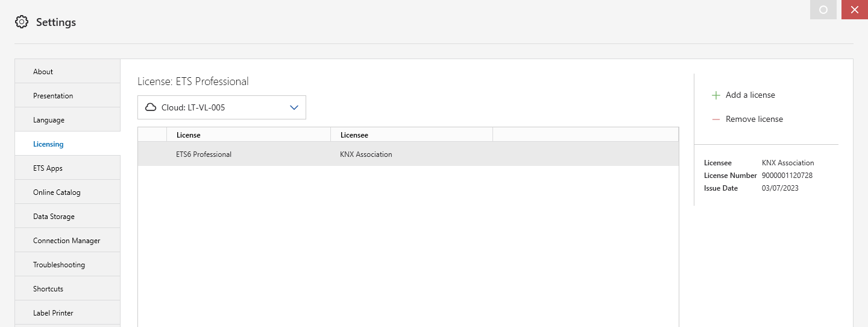
Task: Select the ETS6 Professional license row
Action: (x=408, y=154)
